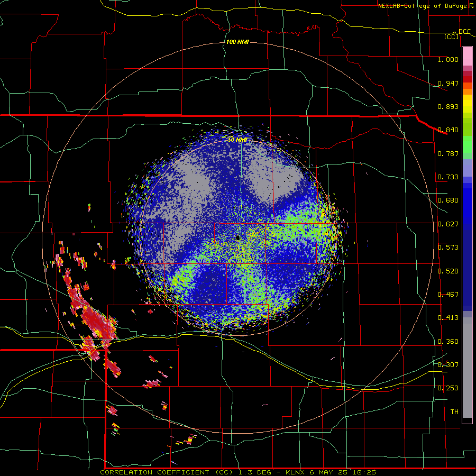
Task: Click the bright green color bar segment
Action: pyautogui.click(x=467, y=144)
